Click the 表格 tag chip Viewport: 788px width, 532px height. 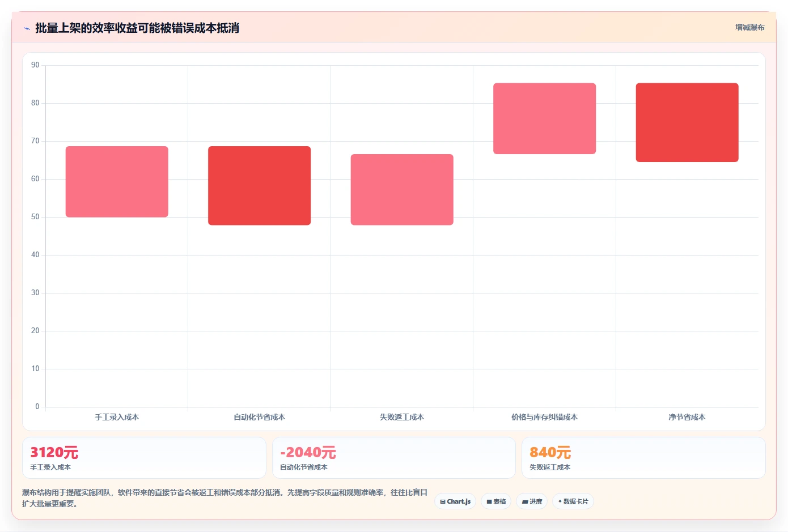click(x=496, y=501)
